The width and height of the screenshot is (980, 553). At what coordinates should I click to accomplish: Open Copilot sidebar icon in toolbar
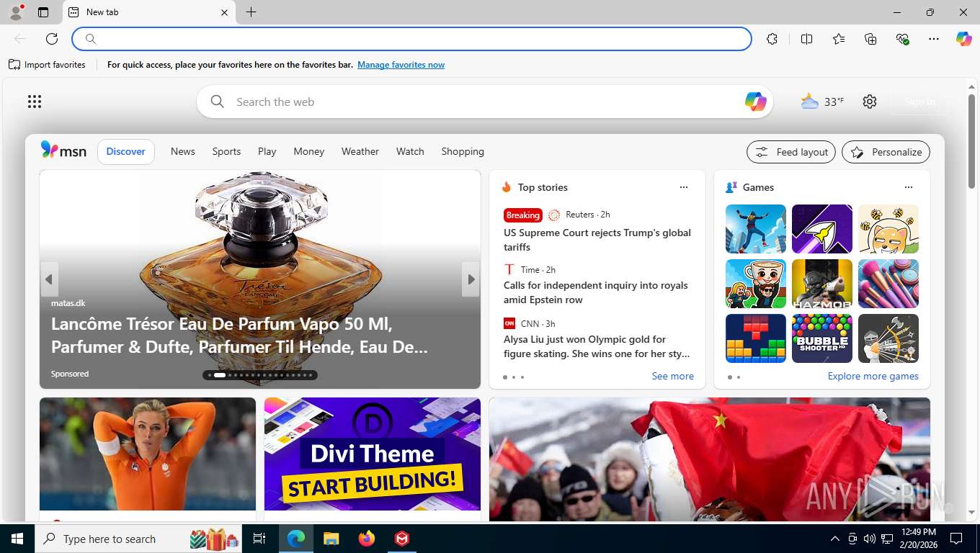coord(964,39)
